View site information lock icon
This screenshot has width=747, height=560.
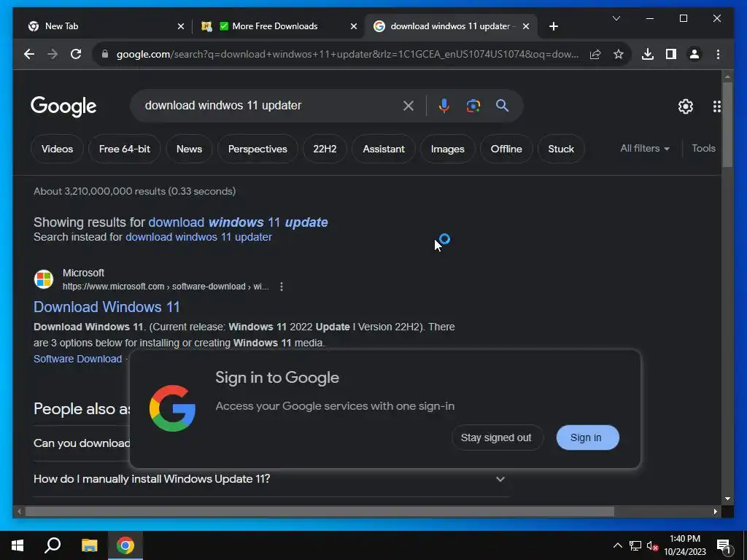point(105,54)
